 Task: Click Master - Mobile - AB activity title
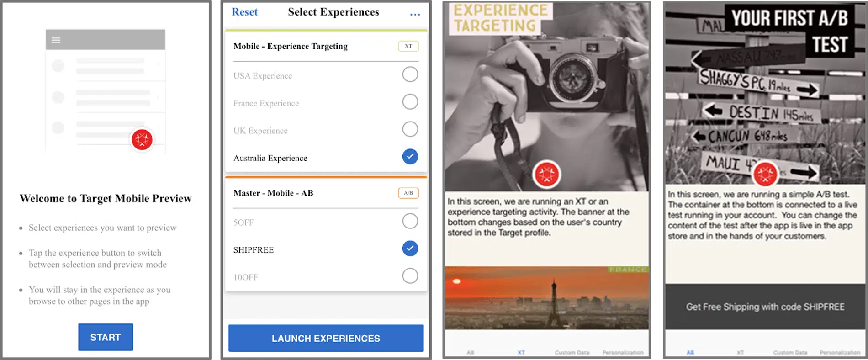tap(273, 193)
